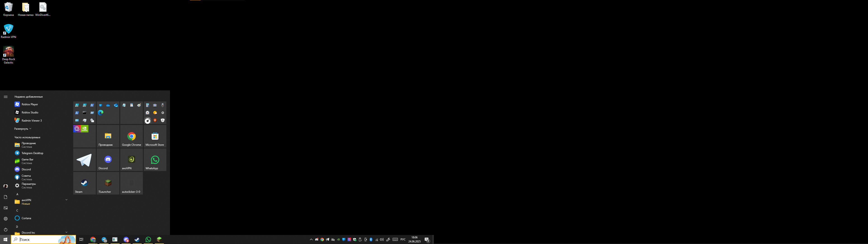This screenshot has height=244, width=868.
Task: Select the Новая папка desktop folder
Action: (26, 9)
